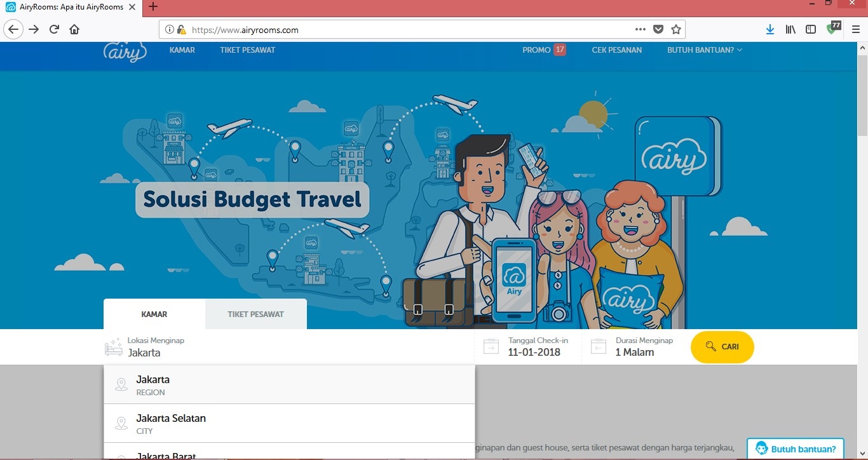Viewport: 868px width, 460px height.
Task: Reload the page with the refresh icon
Action: coord(55,29)
